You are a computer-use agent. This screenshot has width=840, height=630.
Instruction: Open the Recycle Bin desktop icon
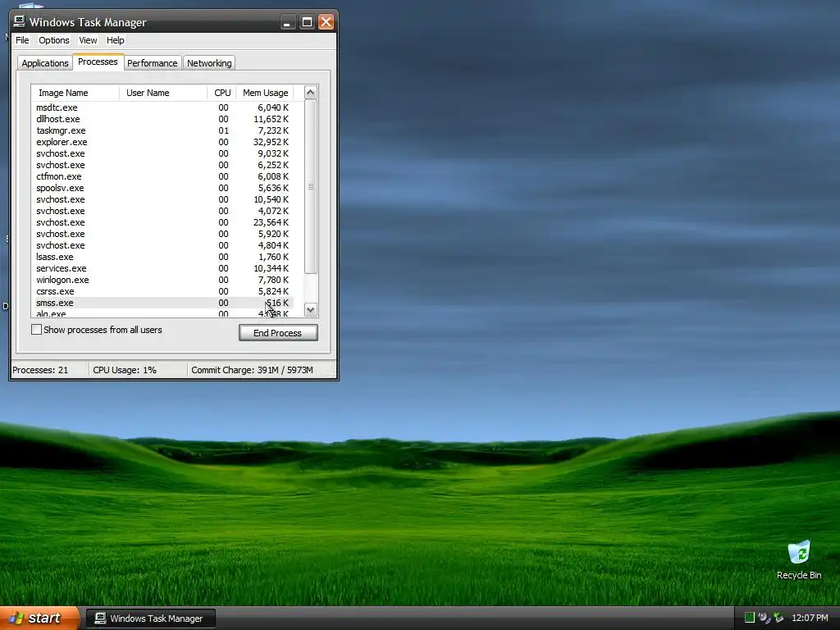799,560
